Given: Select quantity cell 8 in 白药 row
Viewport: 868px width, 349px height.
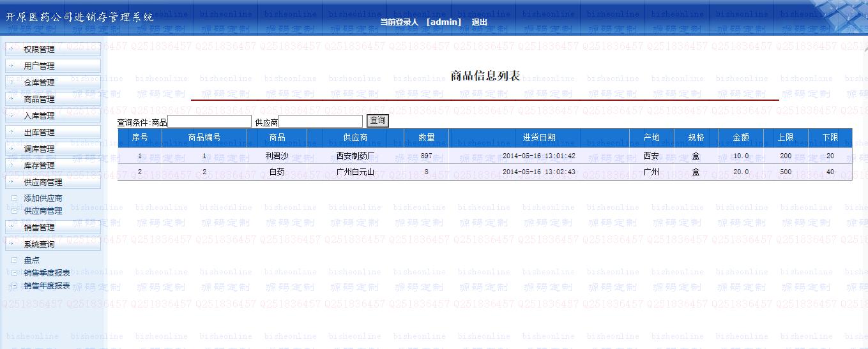Looking at the screenshot, I should [x=427, y=172].
